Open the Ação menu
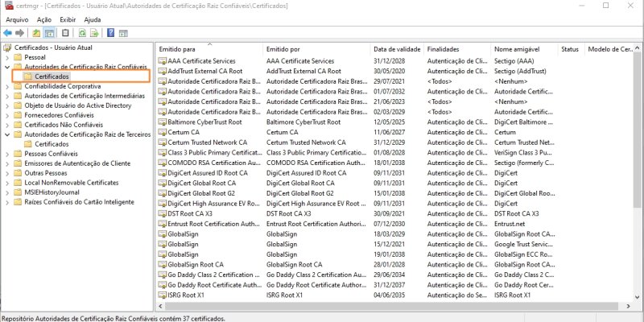Viewport: 644px width, 322px height. click(44, 19)
